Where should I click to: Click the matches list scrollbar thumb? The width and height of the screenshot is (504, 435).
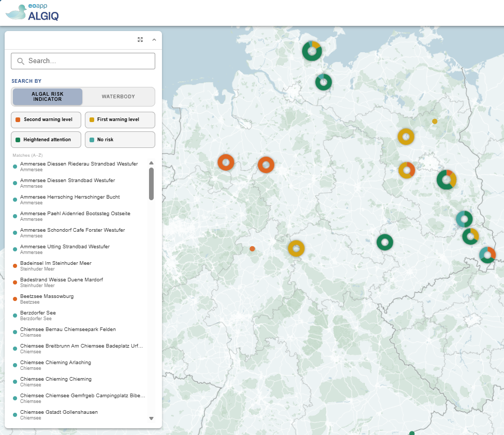click(x=152, y=184)
